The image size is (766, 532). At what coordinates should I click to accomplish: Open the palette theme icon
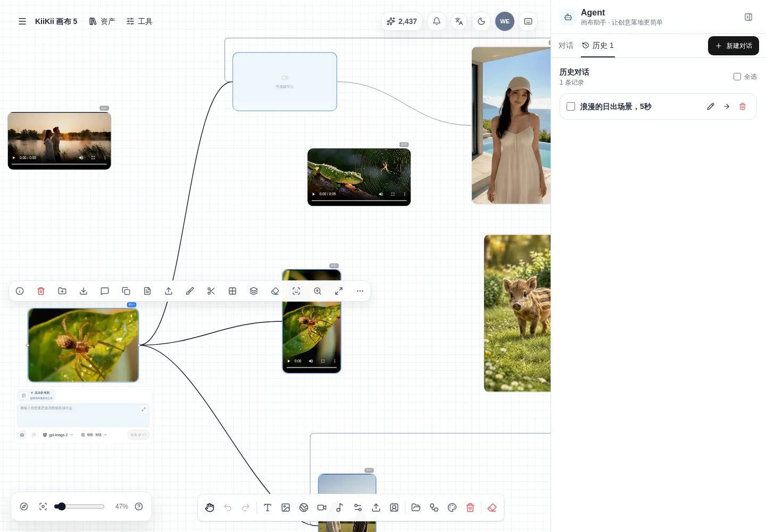(x=452, y=508)
